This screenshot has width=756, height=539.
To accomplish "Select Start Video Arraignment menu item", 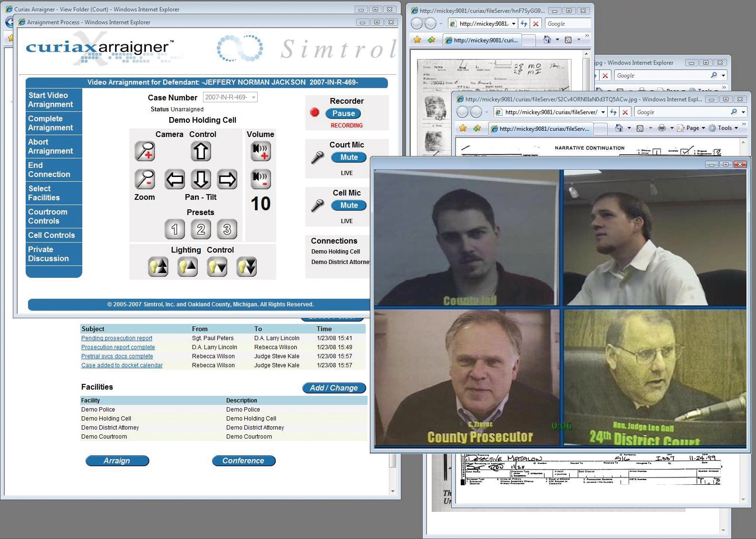I will pos(54,100).
